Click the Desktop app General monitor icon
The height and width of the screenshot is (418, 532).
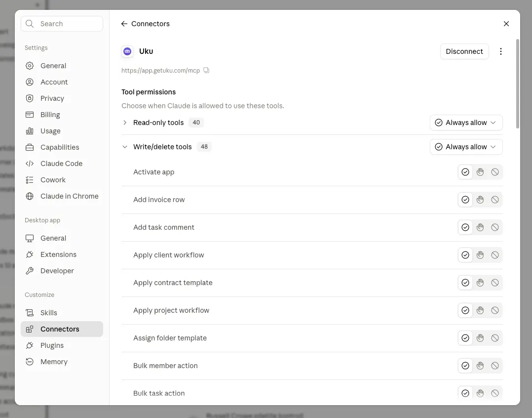pyautogui.click(x=30, y=238)
